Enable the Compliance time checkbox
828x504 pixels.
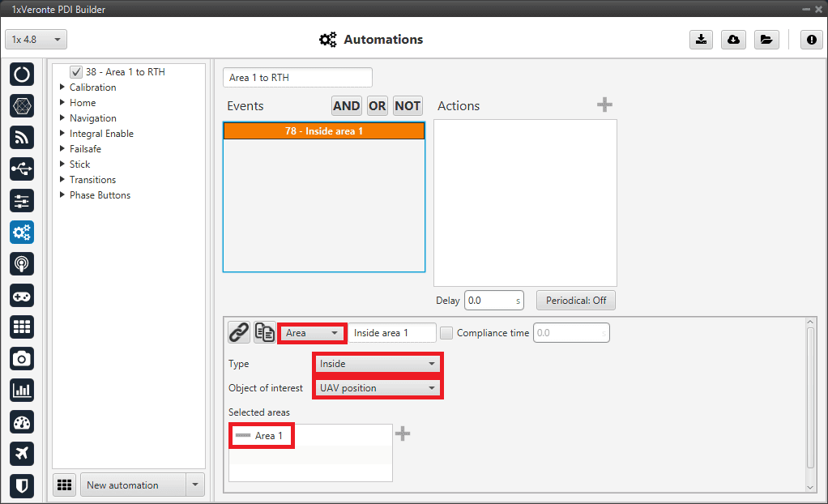click(x=446, y=333)
